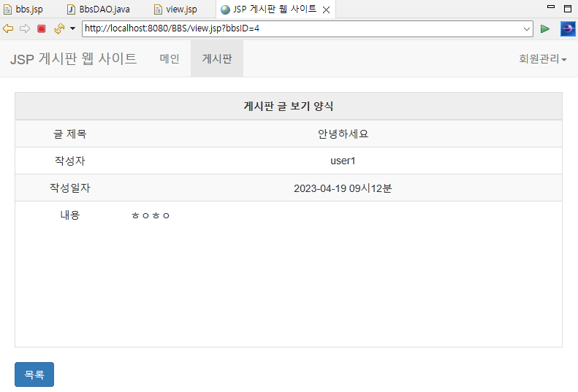
Task: Refresh the page using the refresh icon
Action: coord(59,28)
